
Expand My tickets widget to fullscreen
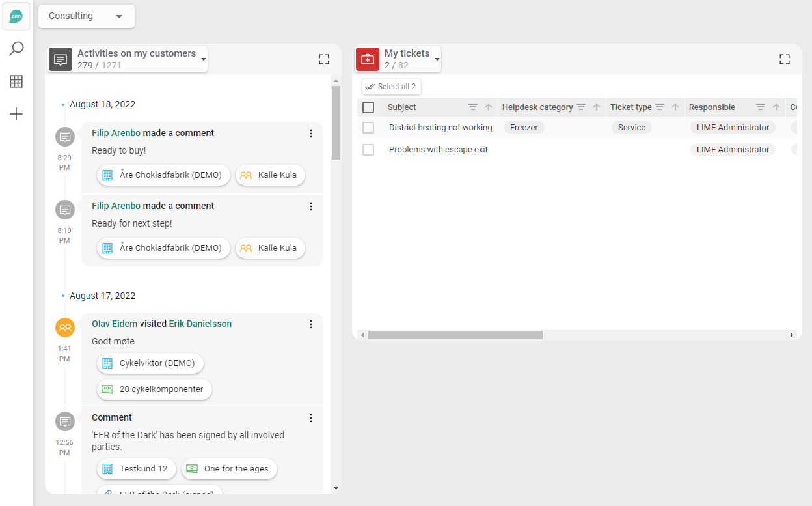pos(785,59)
